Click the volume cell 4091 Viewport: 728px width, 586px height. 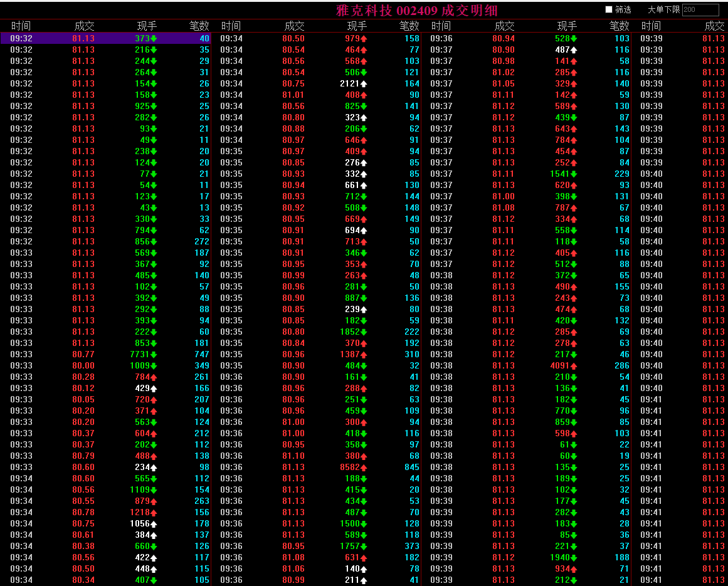point(564,365)
